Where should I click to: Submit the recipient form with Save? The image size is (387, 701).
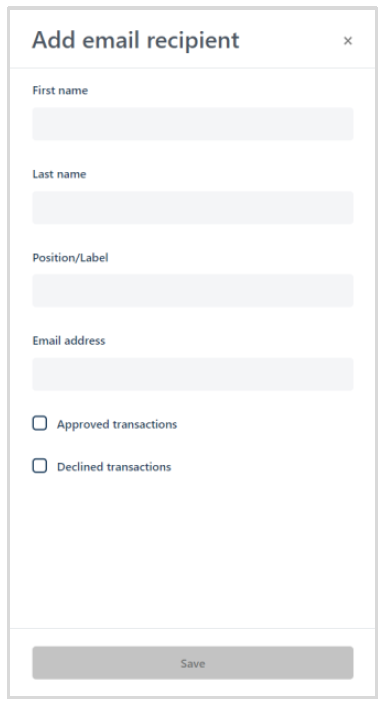[193, 663]
